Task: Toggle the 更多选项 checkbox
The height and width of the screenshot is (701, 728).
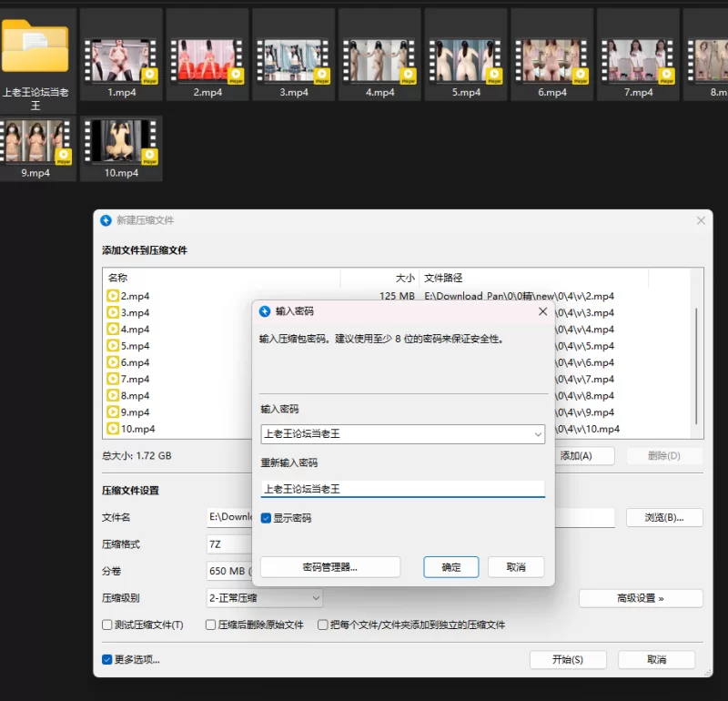Action: click(x=107, y=659)
